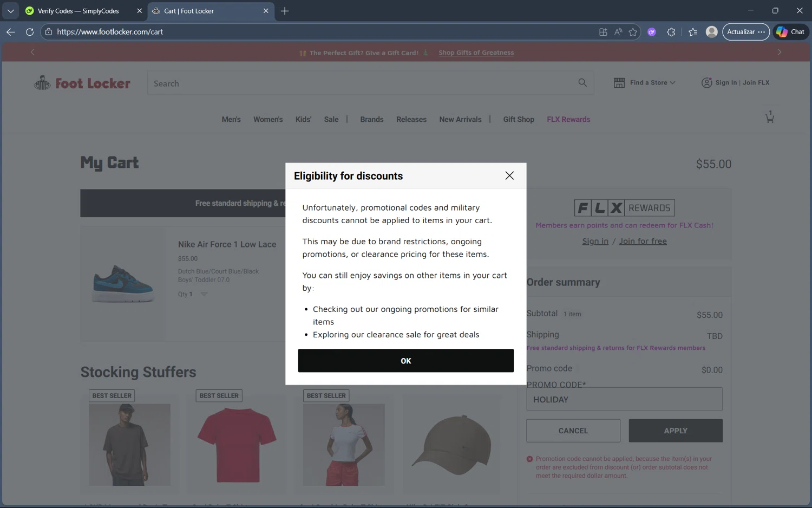Open FLX Rewards nav link
Screen dimensions: 812x508
(x=568, y=120)
